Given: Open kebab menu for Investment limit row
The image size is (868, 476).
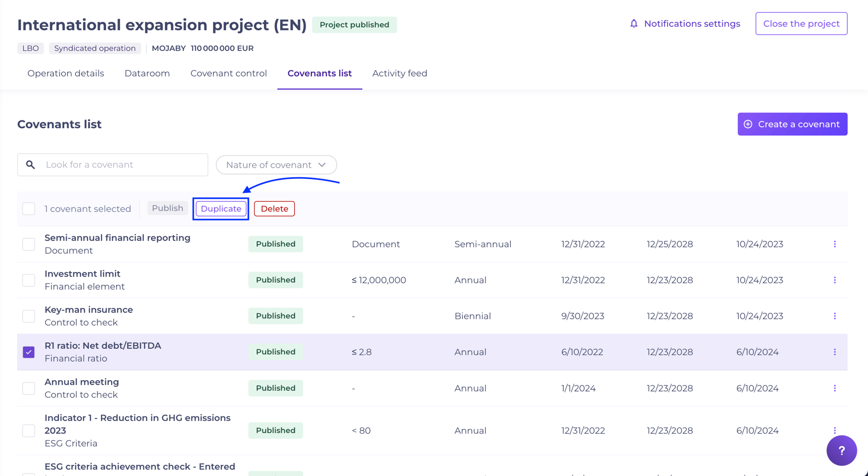Looking at the screenshot, I should coord(835,280).
